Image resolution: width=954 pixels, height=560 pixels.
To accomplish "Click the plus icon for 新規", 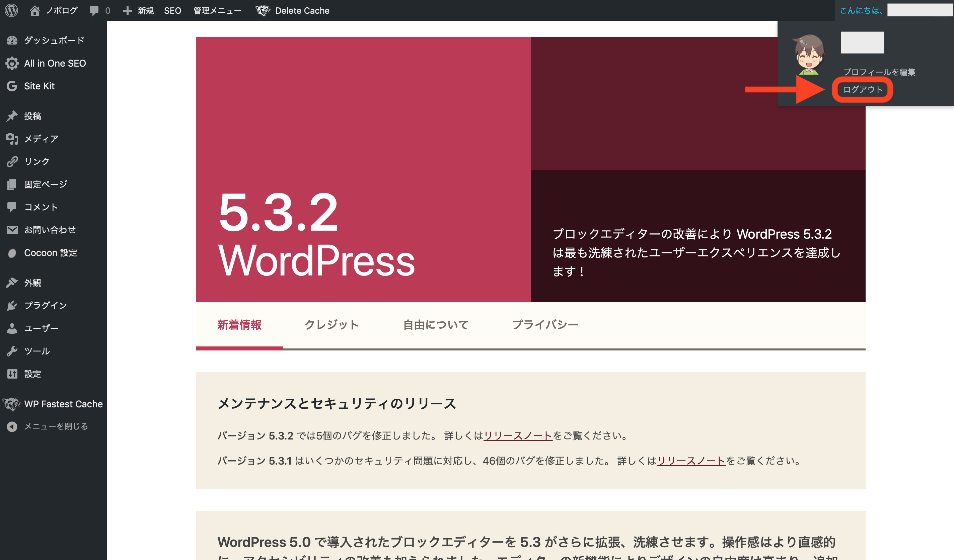I will [x=128, y=11].
